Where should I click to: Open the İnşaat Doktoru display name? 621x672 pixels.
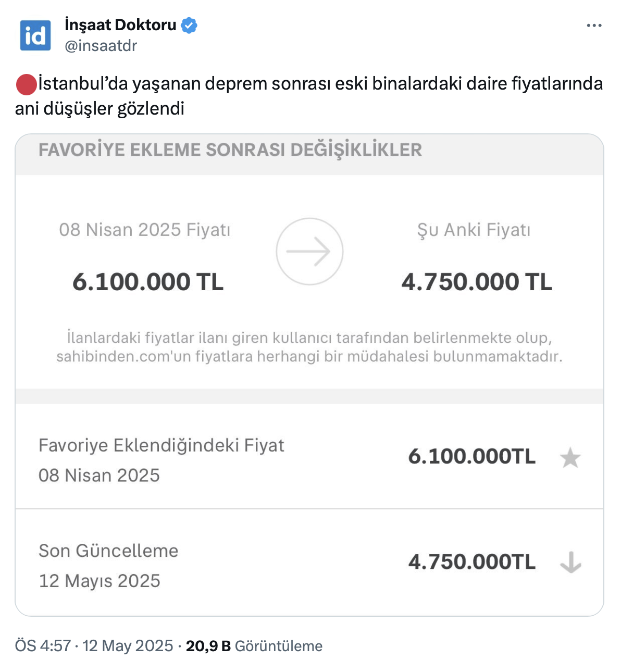tap(120, 24)
